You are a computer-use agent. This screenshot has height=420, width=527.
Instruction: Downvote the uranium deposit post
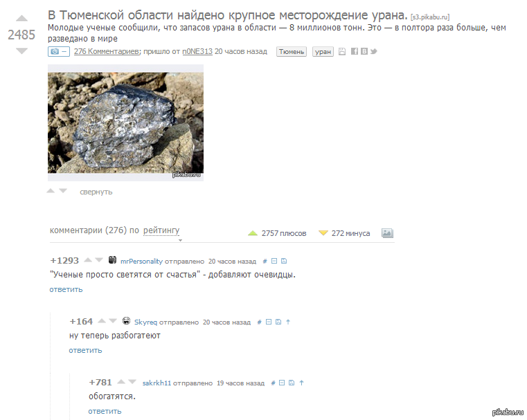21,51
